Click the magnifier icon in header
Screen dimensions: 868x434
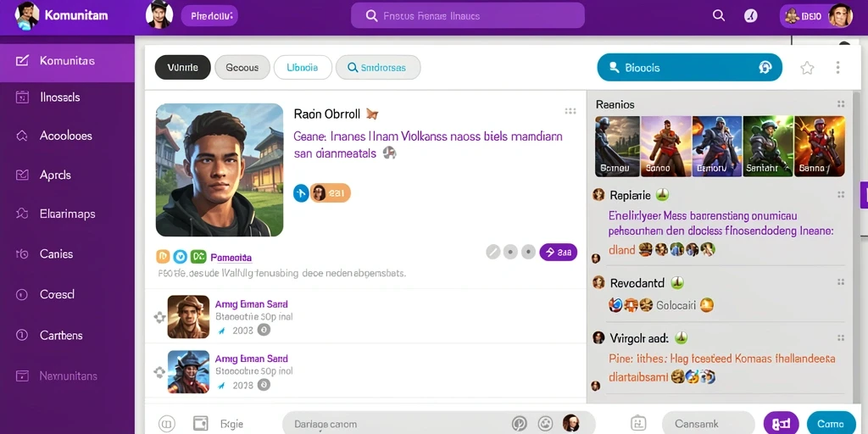tap(719, 15)
